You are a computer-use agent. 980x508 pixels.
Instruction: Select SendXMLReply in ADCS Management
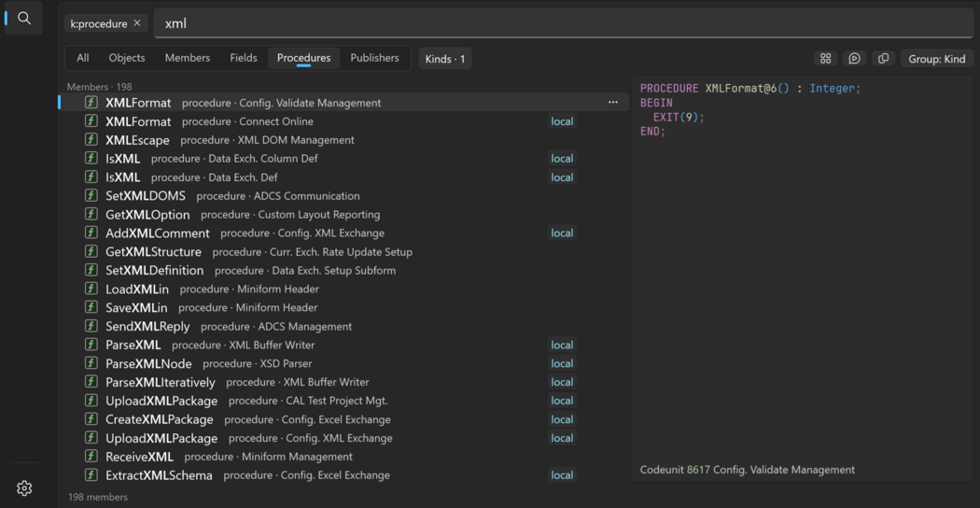click(345, 326)
